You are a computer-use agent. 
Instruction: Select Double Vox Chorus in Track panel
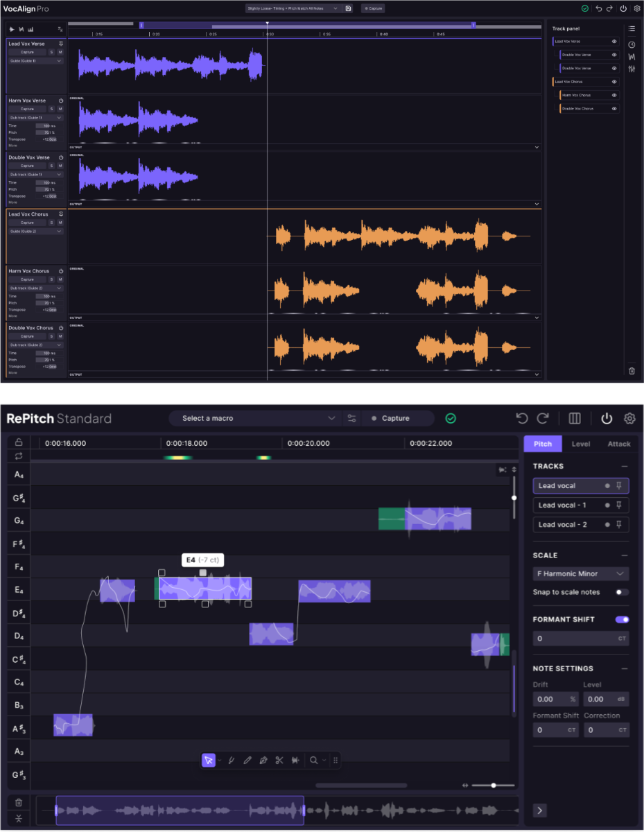point(589,109)
